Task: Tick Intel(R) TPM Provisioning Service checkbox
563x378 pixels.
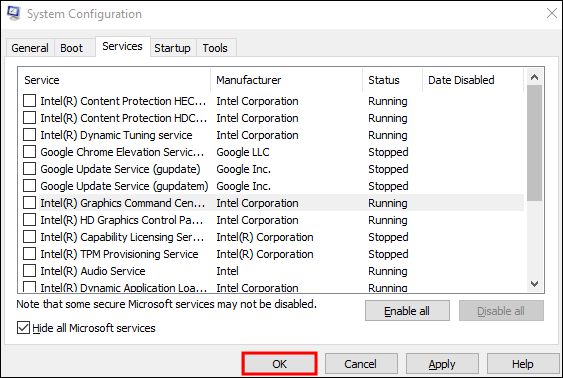Action: [x=29, y=254]
